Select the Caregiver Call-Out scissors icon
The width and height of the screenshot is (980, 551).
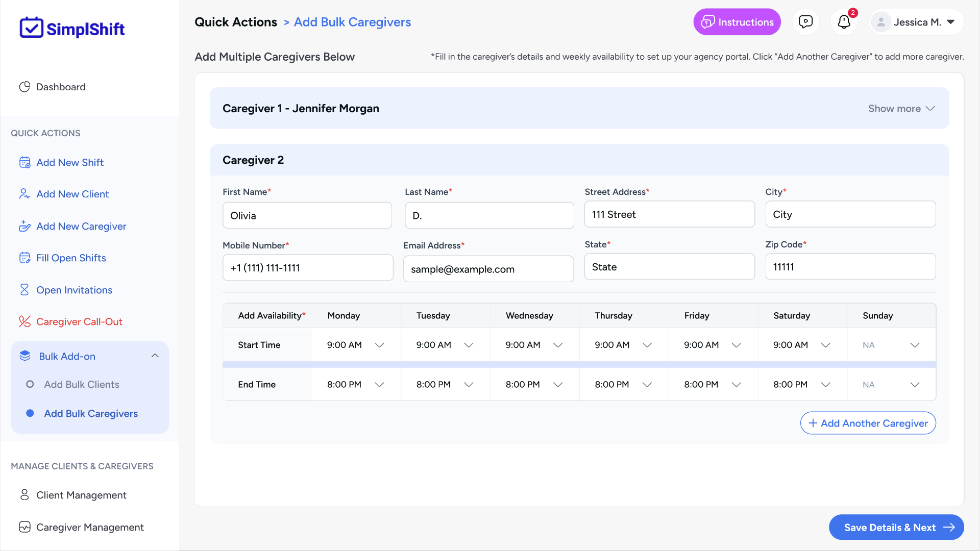pos(24,321)
